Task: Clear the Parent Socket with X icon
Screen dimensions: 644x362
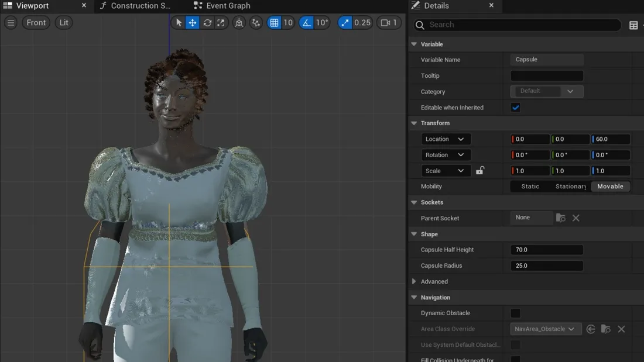Action: [576, 218]
